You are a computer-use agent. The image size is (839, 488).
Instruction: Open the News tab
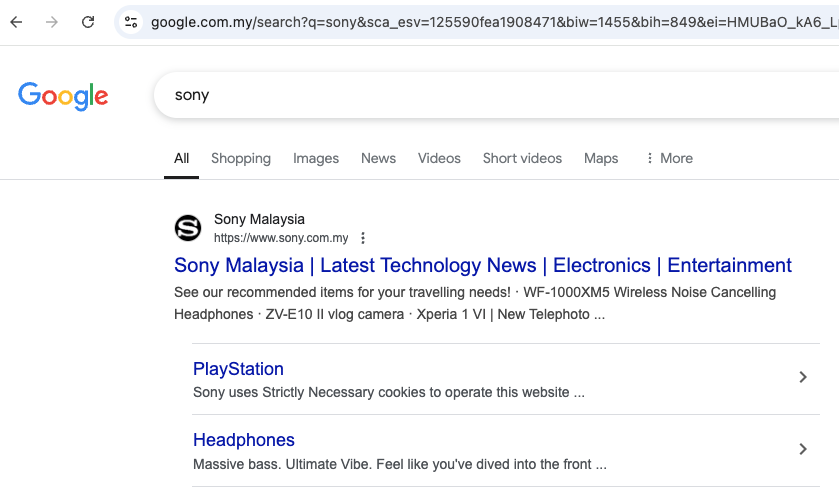pos(378,158)
